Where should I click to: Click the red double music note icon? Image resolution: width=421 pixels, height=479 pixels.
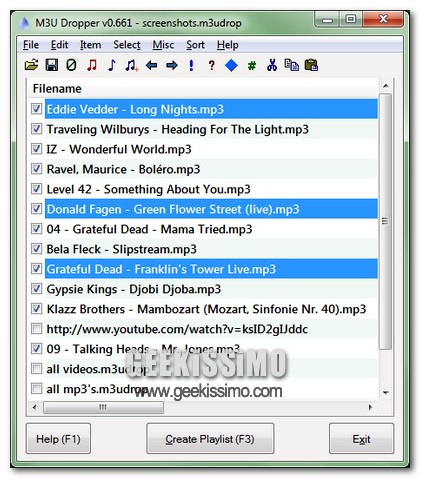click(x=92, y=65)
